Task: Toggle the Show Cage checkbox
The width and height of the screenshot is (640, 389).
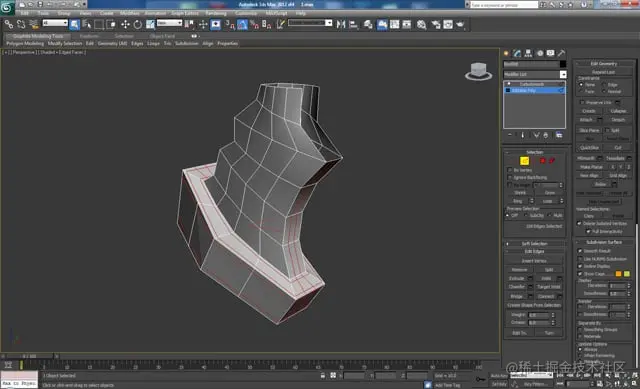Action: pos(580,274)
